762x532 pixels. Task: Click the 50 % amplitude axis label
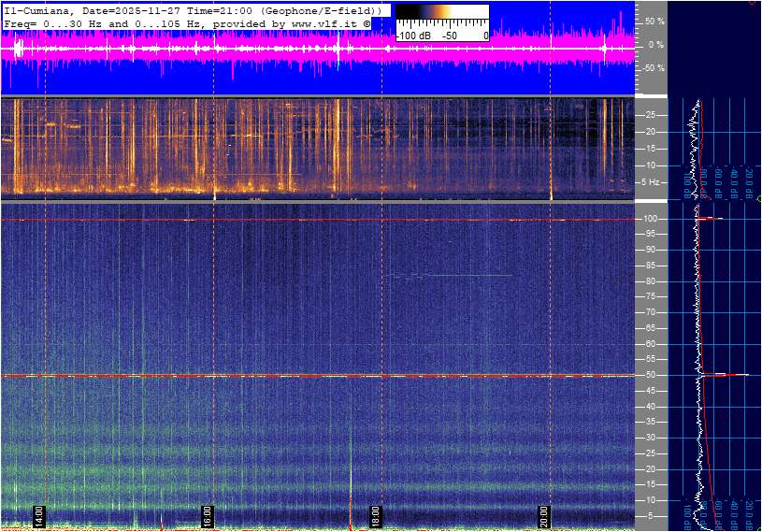[654, 21]
